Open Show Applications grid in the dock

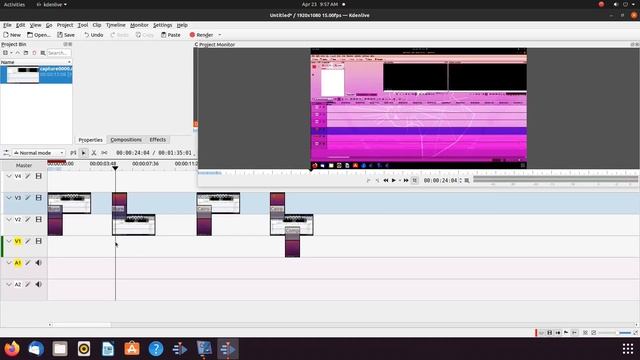tap(628, 349)
